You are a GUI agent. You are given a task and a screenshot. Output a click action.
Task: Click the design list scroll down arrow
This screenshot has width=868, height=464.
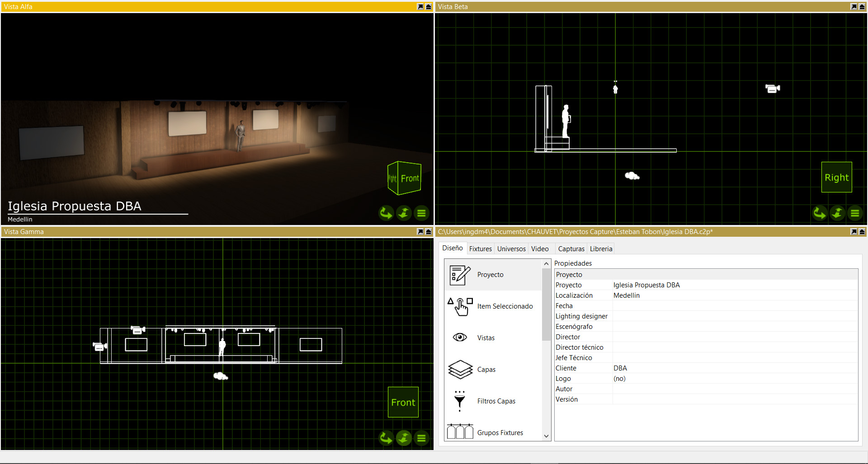pos(546,436)
